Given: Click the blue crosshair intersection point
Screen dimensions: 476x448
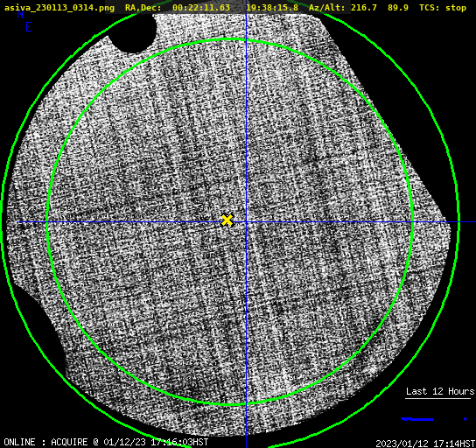Looking at the screenshot, I should point(246,222).
